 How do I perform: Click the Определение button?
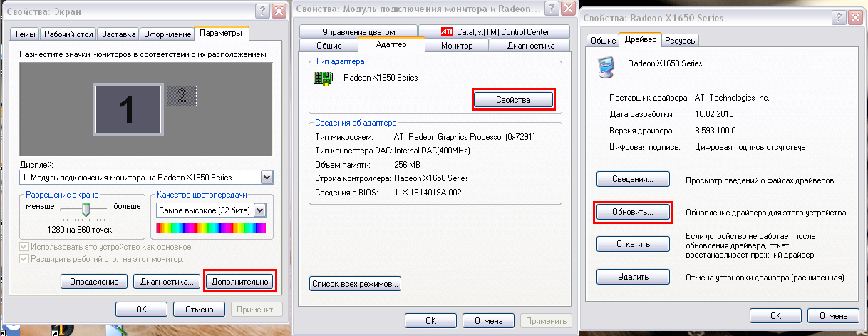[93, 282]
